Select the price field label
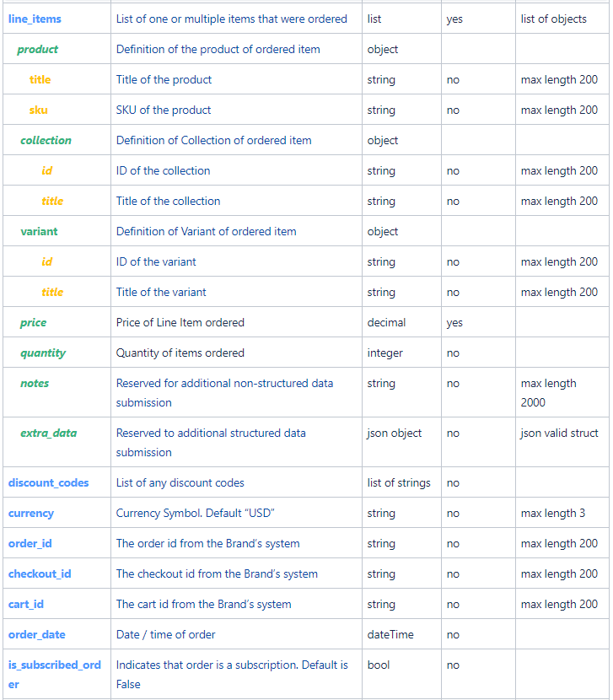 [33, 323]
